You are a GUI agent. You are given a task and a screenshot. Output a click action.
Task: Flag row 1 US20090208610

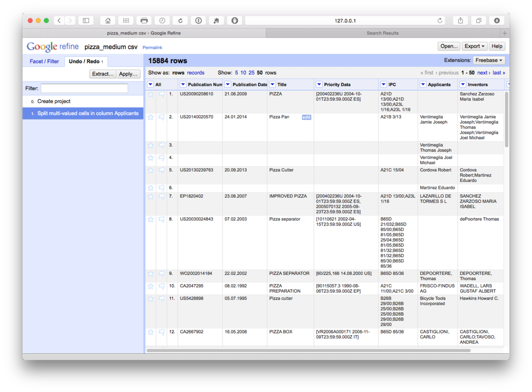(x=161, y=94)
